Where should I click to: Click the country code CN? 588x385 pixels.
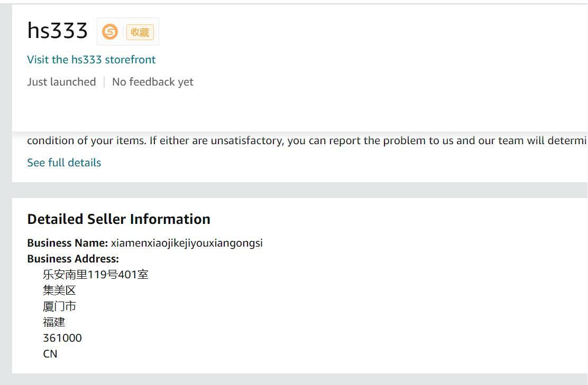pyautogui.click(x=50, y=354)
